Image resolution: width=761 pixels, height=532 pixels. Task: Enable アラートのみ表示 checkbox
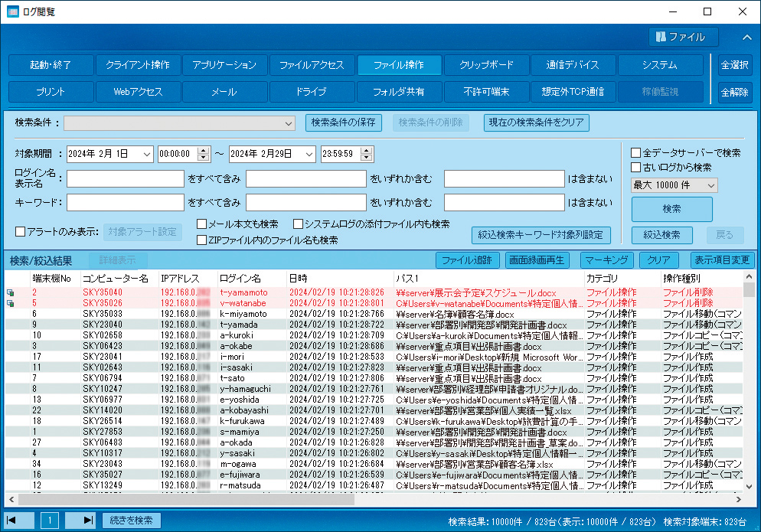click(x=21, y=232)
